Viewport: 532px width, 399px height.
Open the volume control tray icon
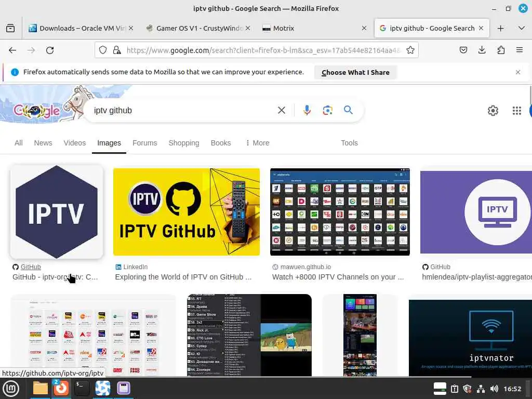[494, 389]
